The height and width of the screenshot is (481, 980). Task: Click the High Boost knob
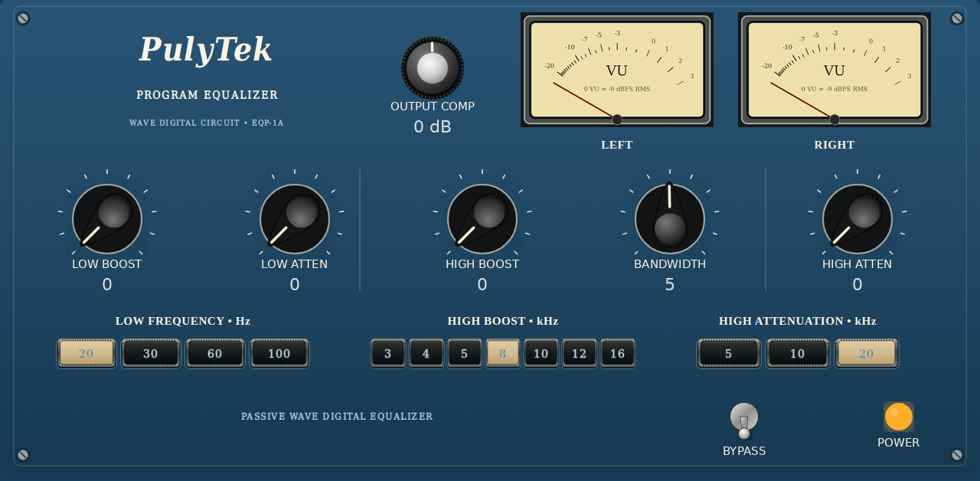482,219
